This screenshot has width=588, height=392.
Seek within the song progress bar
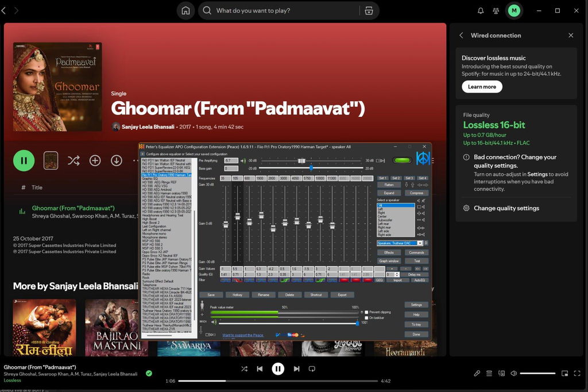pos(278,381)
